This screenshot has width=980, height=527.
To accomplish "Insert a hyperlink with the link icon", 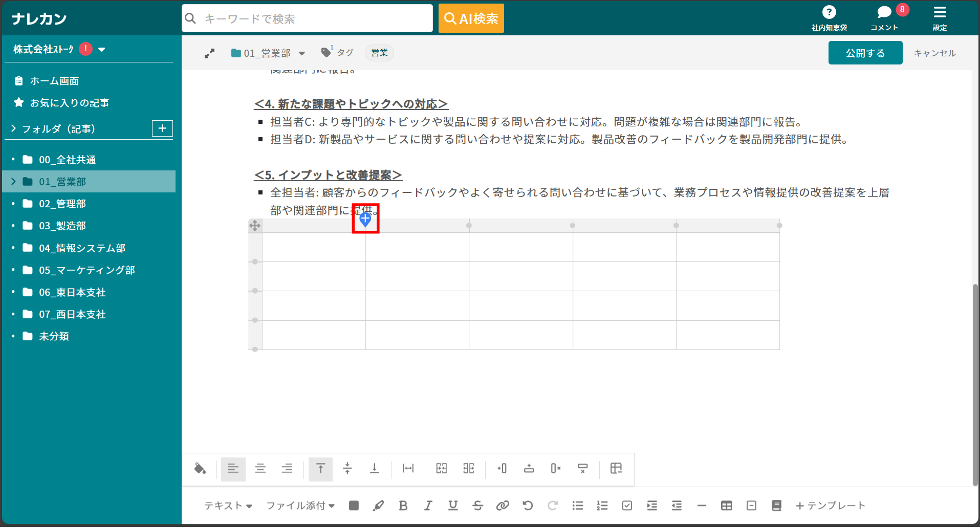I will tap(503, 506).
